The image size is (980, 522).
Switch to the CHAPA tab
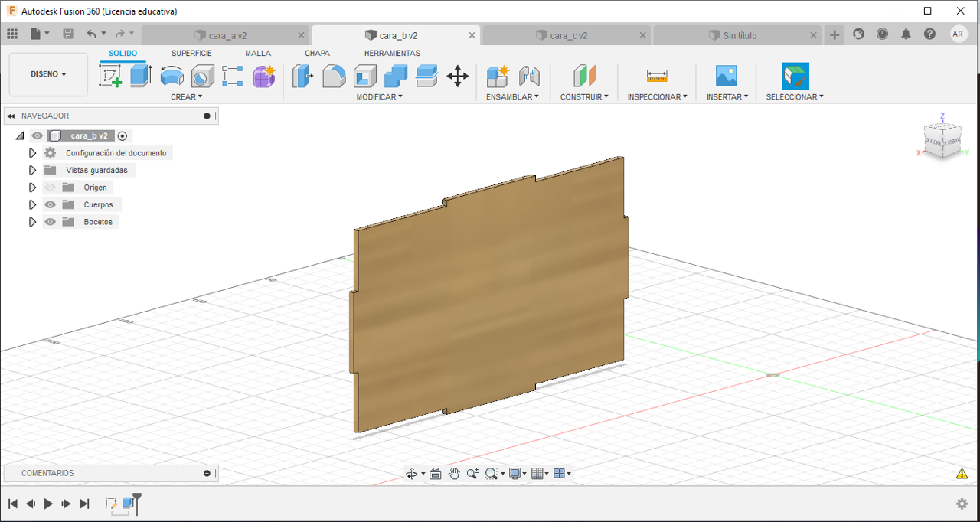(317, 54)
